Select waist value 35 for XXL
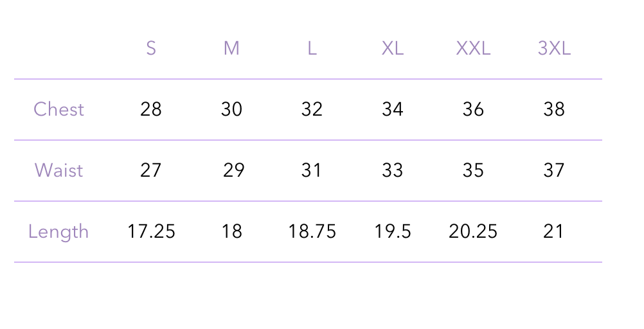The image size is (644, 329). click(x=473, y=170)
